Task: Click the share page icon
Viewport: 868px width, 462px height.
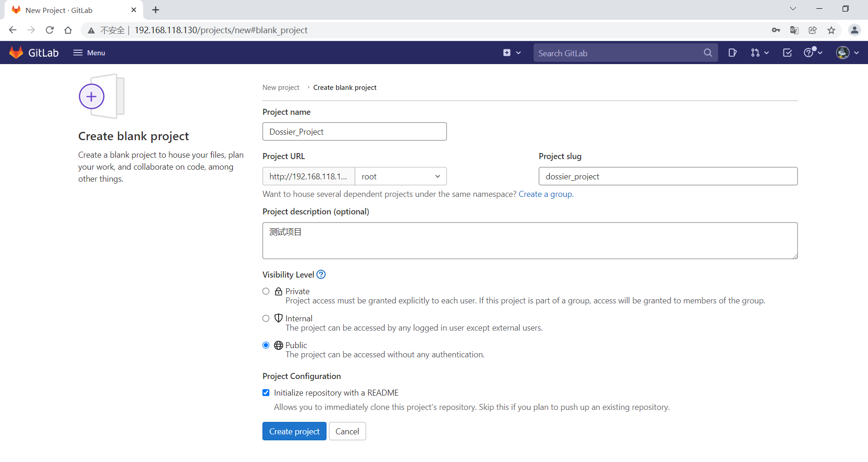Action: 813,30
